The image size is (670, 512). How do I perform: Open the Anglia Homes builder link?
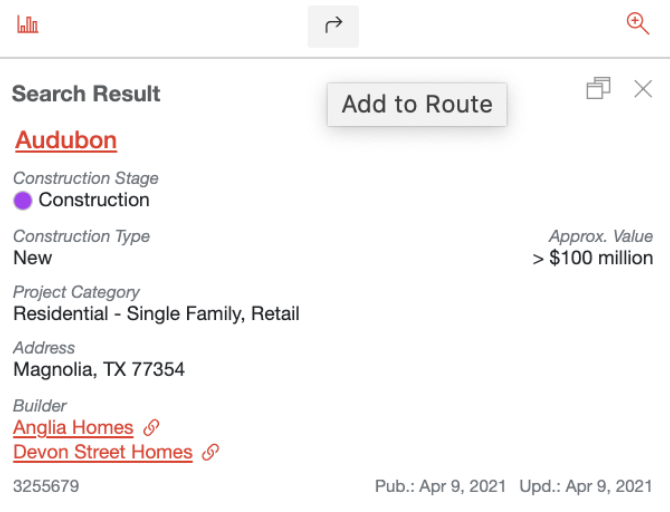coord(73,427)
